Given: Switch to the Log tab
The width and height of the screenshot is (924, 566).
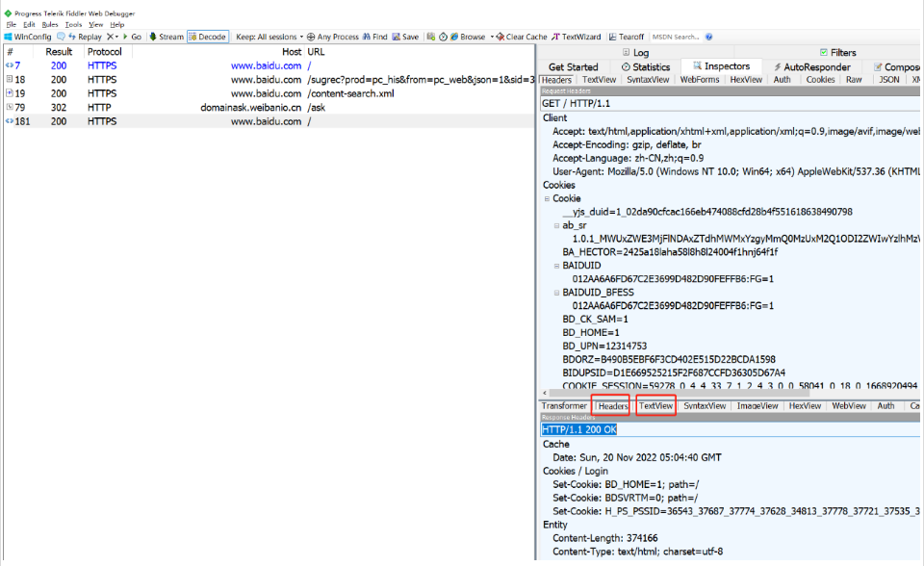Looking at the screenshot, I should pyautogui.click(x=636, y=53).
